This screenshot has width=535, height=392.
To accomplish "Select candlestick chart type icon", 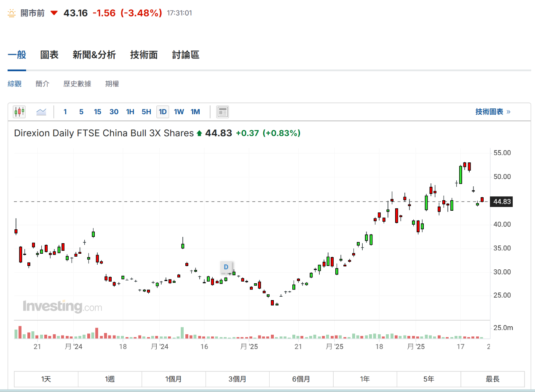I will point(19,112).
